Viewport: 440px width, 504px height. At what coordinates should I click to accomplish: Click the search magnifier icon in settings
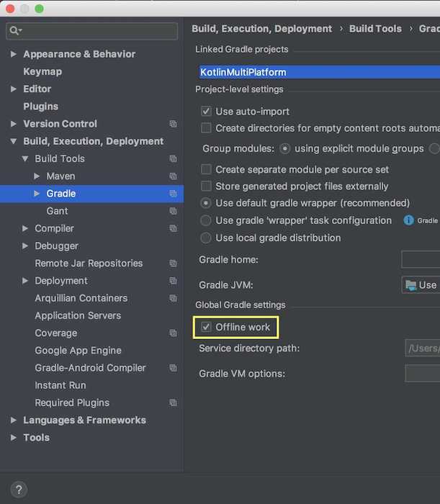point(15,31)
